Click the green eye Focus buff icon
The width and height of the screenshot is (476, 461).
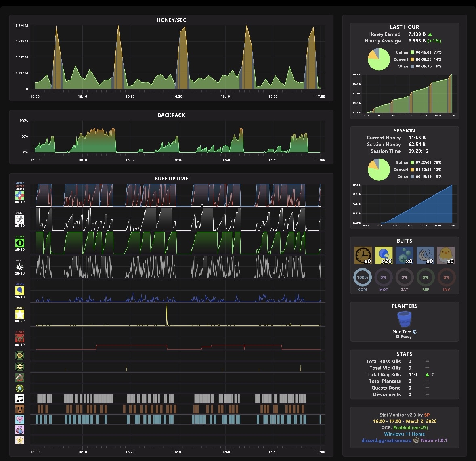click(20, 243)
